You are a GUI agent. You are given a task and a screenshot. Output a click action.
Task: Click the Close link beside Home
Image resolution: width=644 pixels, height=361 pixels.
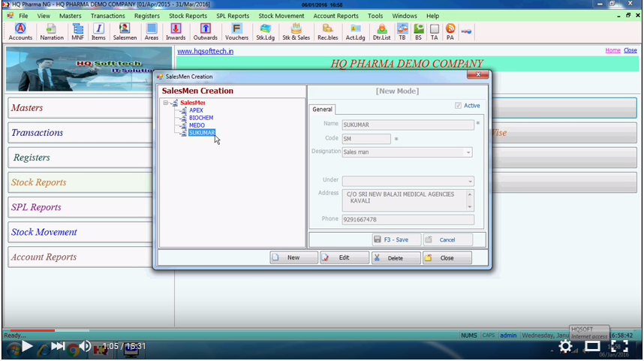point(630,50)
